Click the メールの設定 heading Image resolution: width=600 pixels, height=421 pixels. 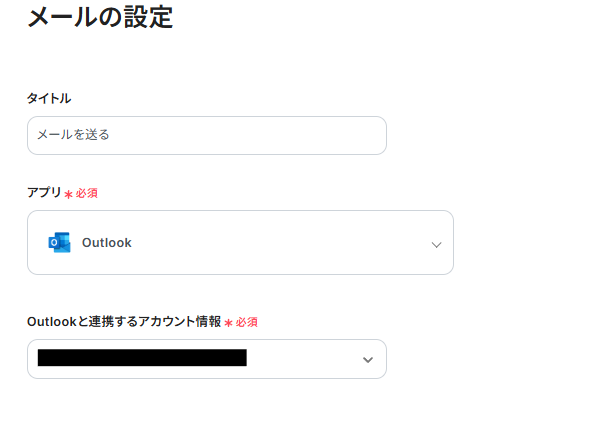click(x=100, y=17)
